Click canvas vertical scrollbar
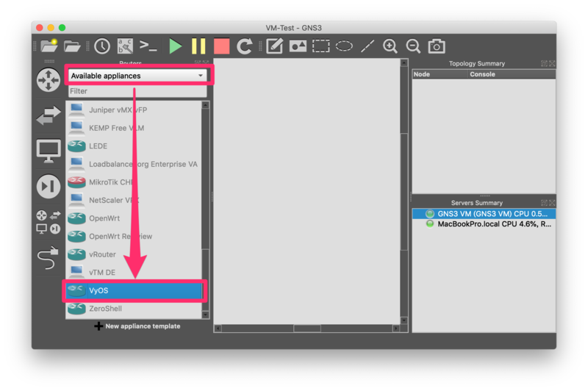 point(404,191)
